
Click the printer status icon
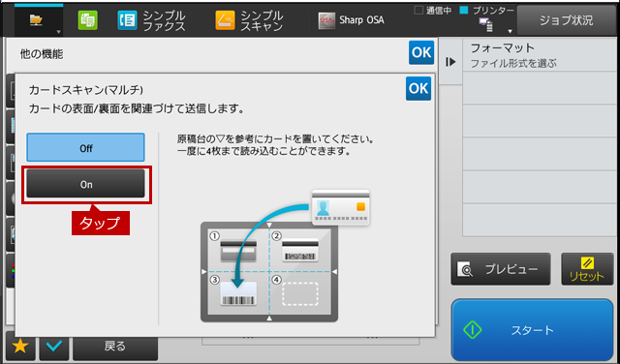tap(486, 25)
